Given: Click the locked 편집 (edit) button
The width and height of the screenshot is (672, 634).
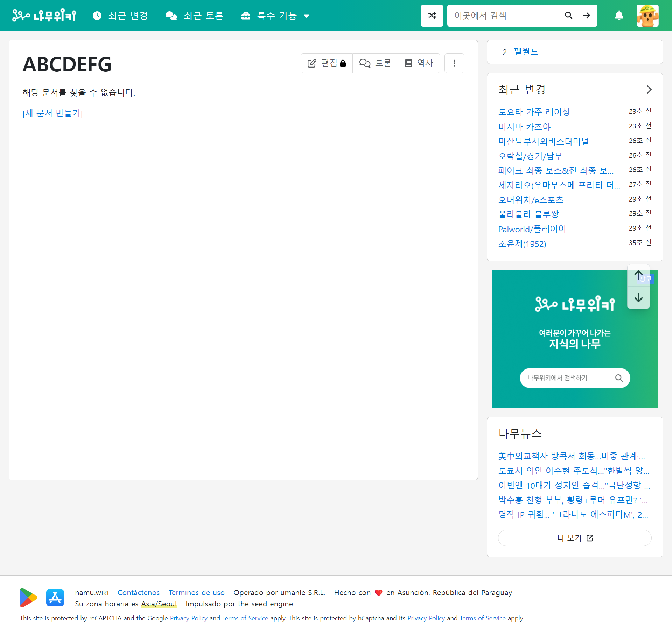Looking at the screenshot, I should 326,63.
